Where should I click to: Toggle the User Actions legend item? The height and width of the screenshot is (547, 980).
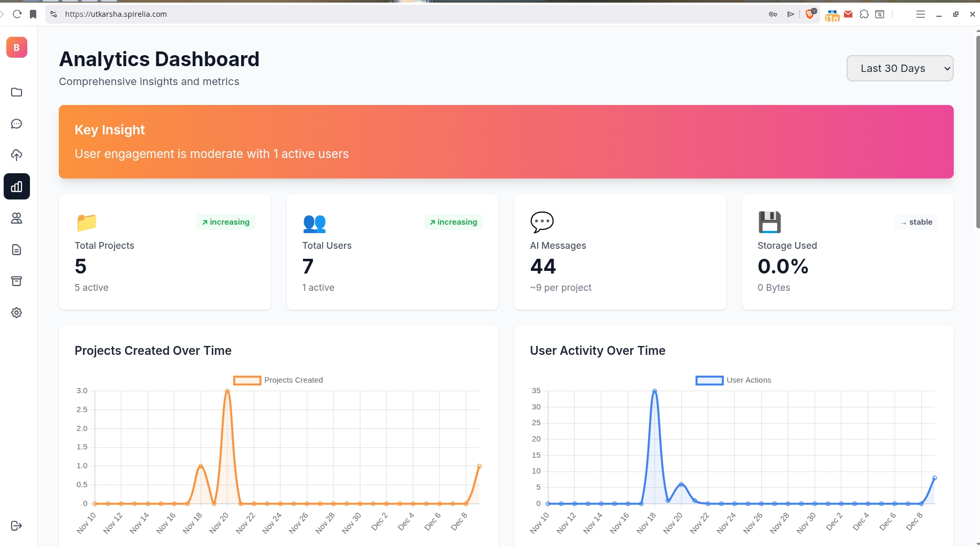point(734,380)
